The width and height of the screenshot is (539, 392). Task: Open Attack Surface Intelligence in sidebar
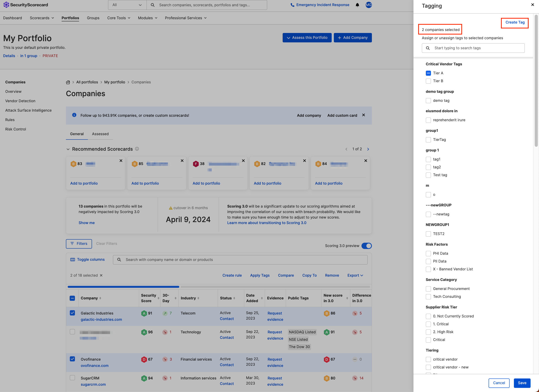click(x=28, y=110)
